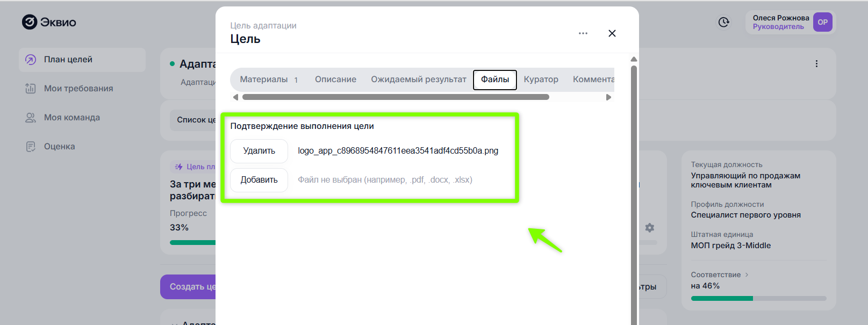
Task: Click the Файл не выбран placeholder text
Action: point(385,180)
